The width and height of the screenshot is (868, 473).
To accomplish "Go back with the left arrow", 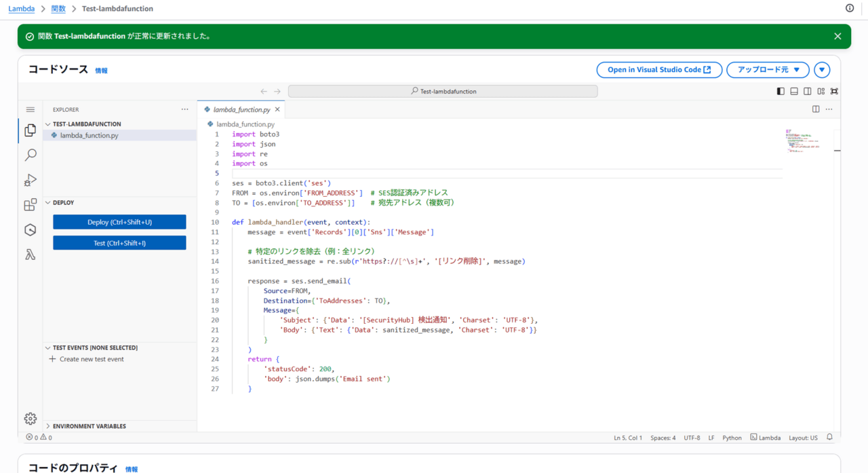I will [x=264, y=91].
